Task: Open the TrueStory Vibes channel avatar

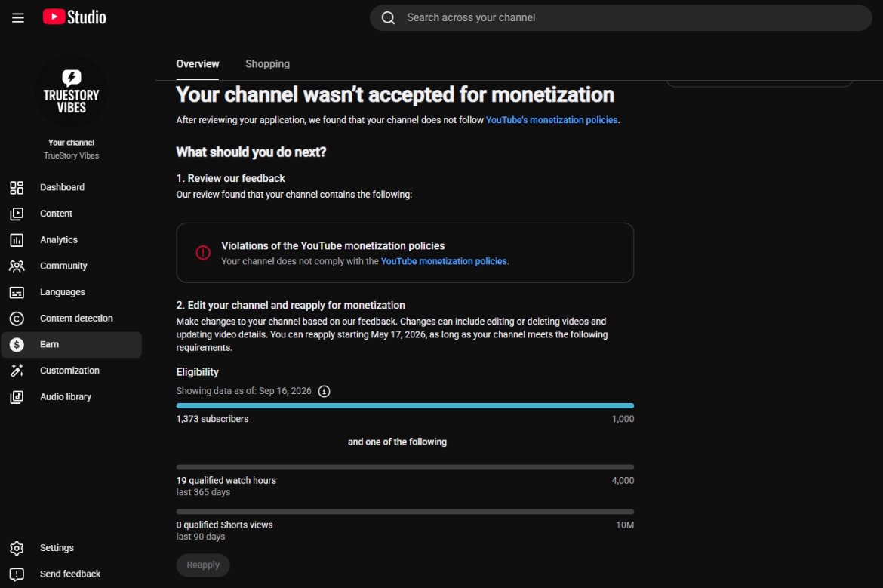Action: pyautogui.click(x=72, y=92)
